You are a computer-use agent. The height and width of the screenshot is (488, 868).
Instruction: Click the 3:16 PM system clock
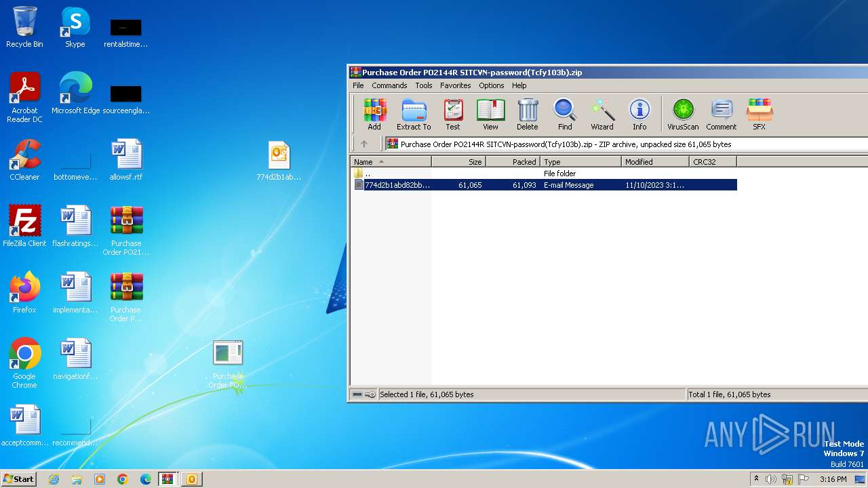point(833,479)
